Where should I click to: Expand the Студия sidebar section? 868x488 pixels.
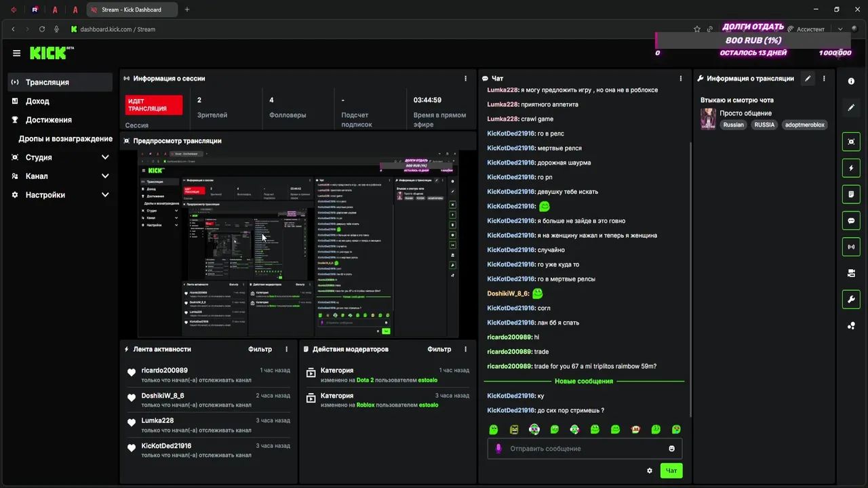point(105,157)
